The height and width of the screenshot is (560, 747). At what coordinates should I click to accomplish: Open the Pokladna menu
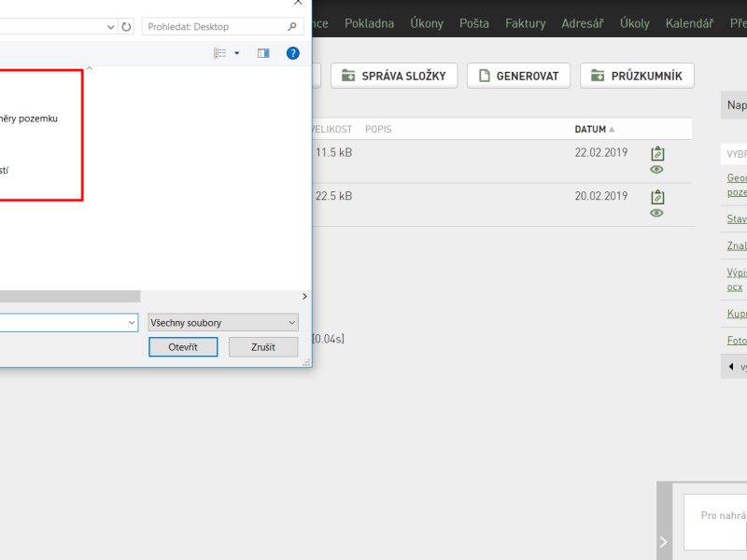(x=369, y=22)
